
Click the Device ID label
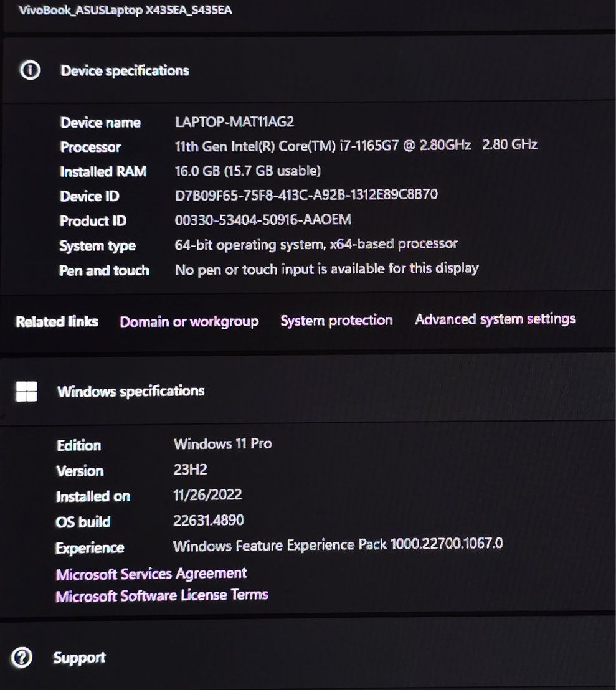point(89,196)
